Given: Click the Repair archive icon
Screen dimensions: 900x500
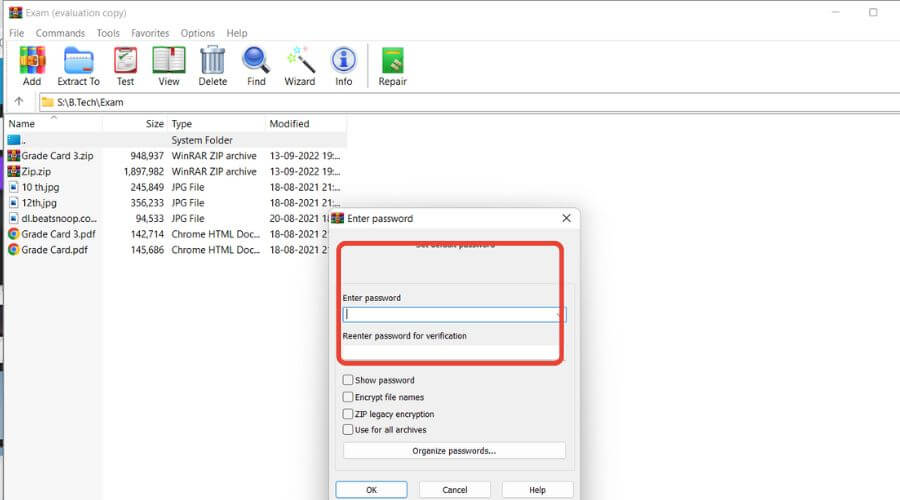Looking at the screenshot, I should [x=392, y=66].
